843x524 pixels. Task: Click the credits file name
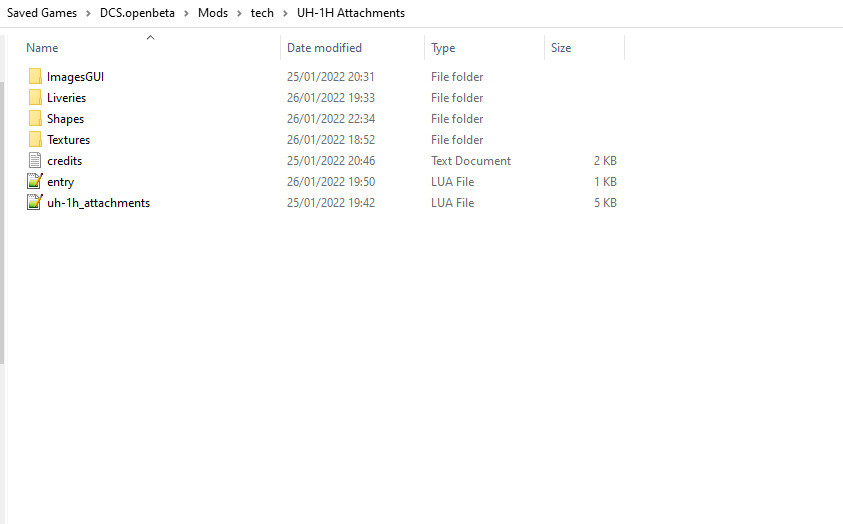[65, 161]
